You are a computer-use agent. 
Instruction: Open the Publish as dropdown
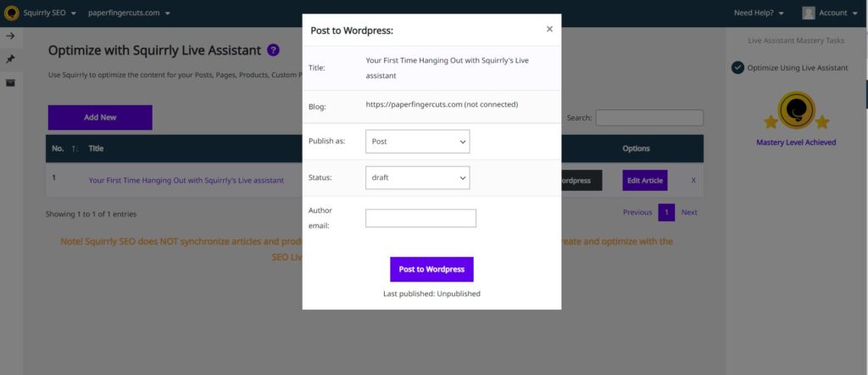417,141
